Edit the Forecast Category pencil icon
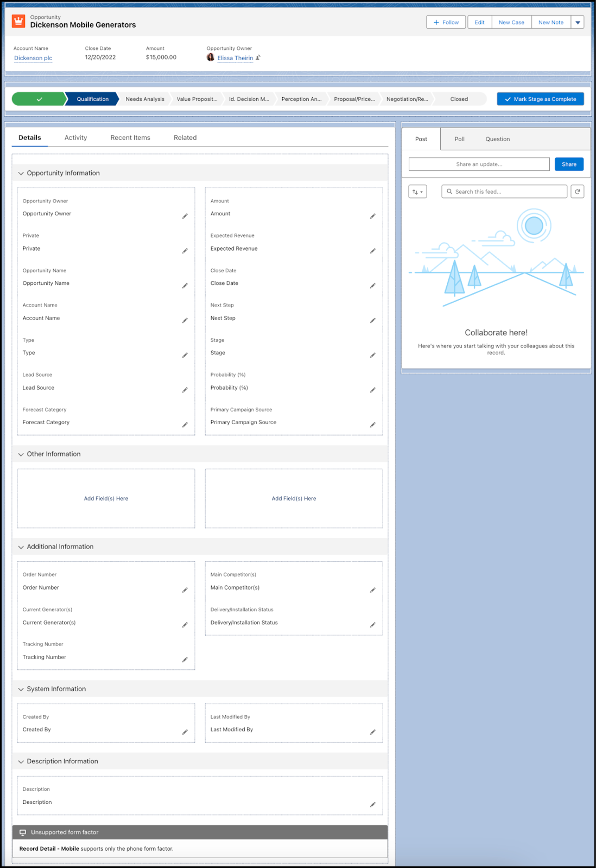This screenshot has width=596, height=868. 185,424
